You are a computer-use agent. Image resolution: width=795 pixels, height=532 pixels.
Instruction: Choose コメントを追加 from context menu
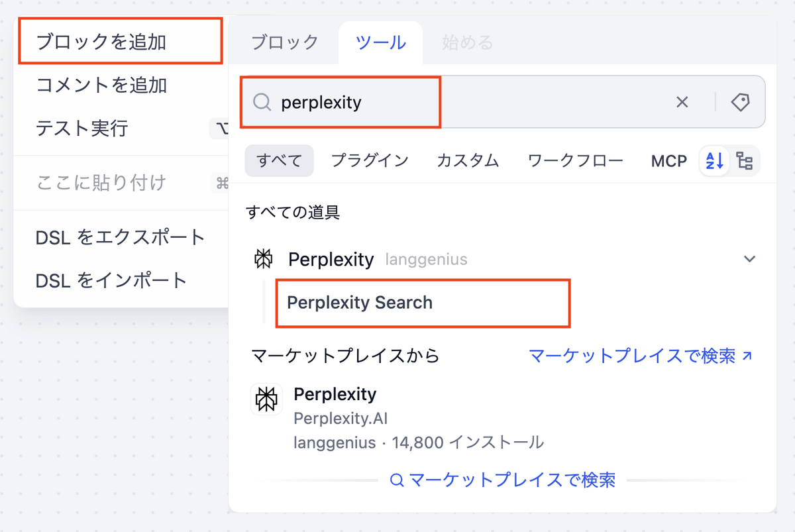[101, 85]
